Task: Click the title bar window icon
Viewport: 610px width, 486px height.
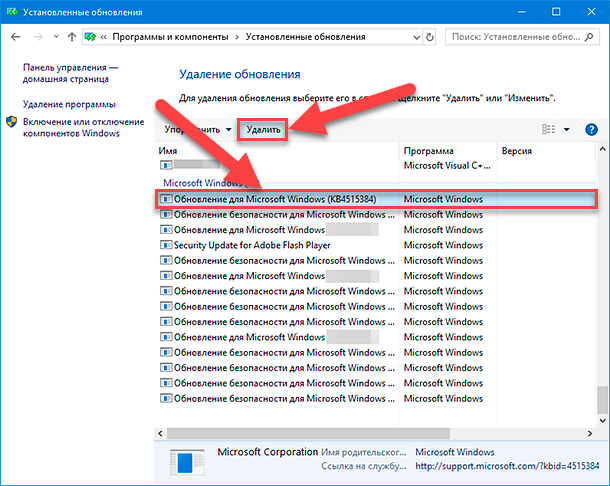Action: click(12, 12)
